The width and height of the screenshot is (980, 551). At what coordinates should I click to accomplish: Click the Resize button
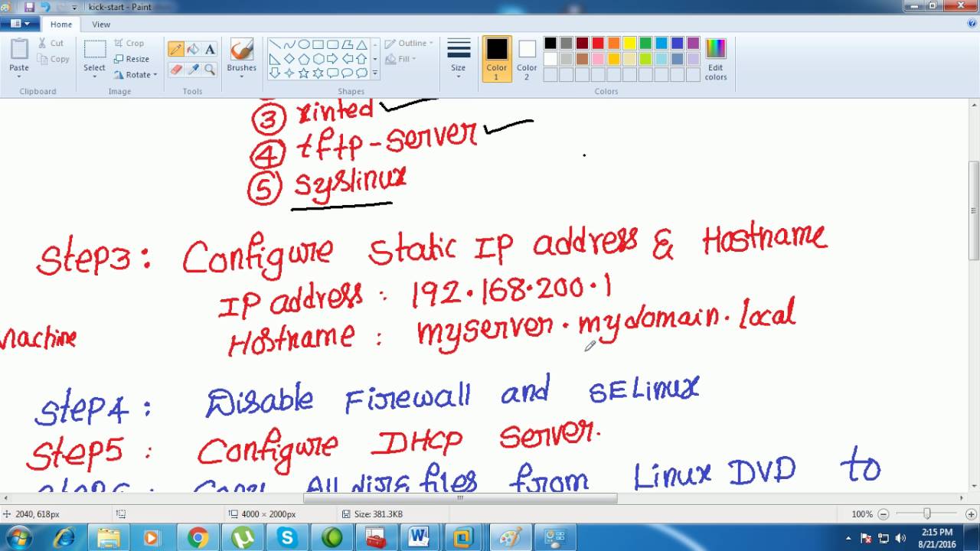132,59
